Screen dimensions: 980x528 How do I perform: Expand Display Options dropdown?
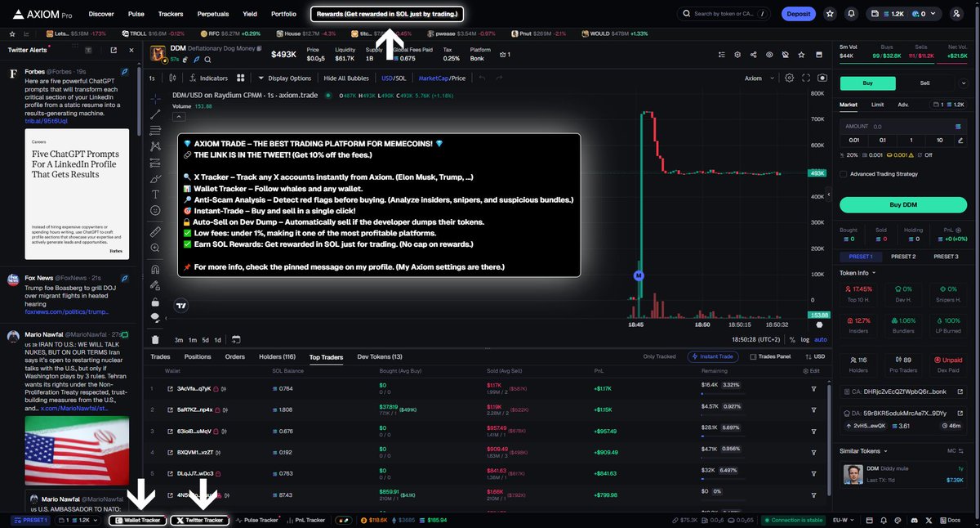tap(285, 78)
